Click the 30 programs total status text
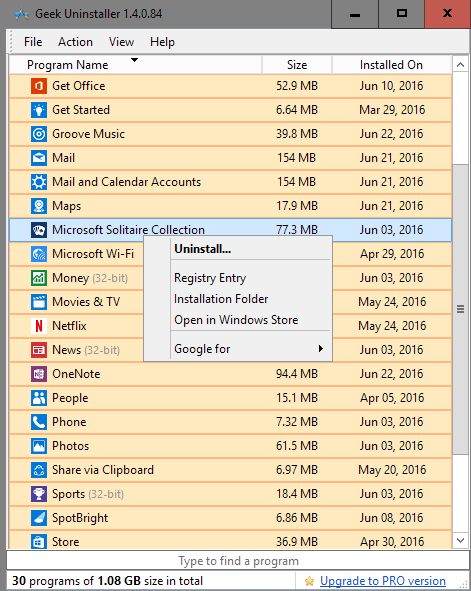 point(107,581)
